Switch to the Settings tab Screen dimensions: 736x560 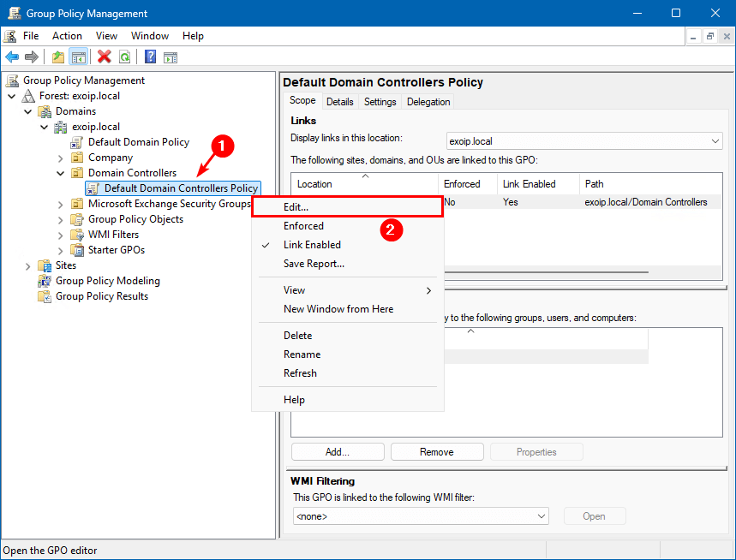click(380, 102)
